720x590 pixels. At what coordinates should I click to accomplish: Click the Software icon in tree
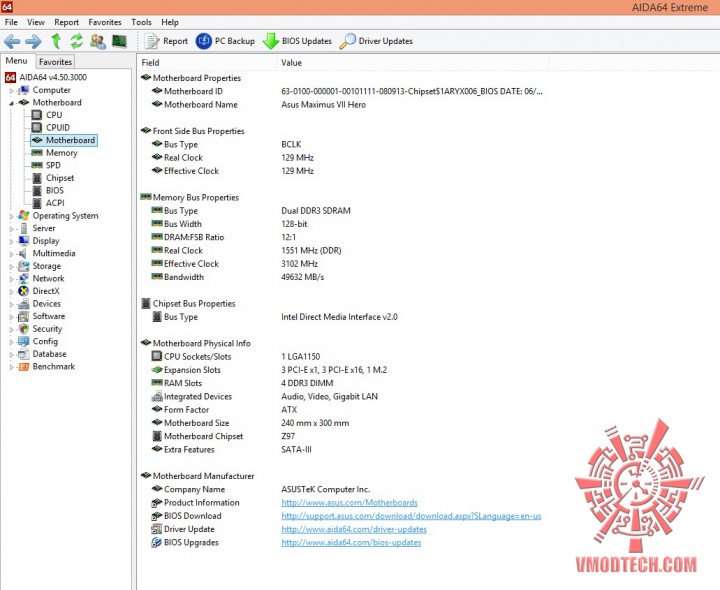click(23, 316)
